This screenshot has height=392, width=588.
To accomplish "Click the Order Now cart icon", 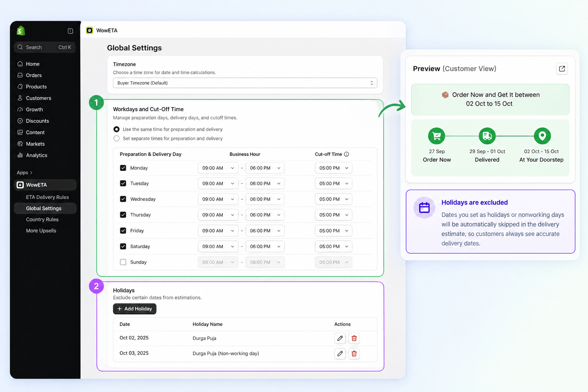I will coord(437,136).
